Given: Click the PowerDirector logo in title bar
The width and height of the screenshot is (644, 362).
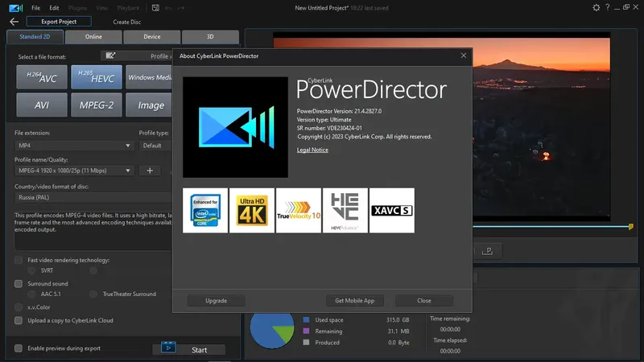Looking at the screenshot, I should [15, 8].
